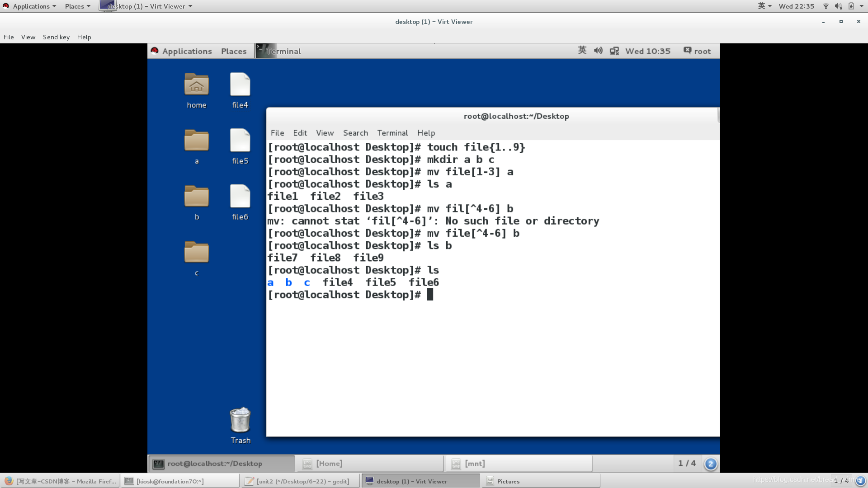Switch to unit2 gedit taskbar window
The width and height of the screenshot is (868, 488).
[x=301, y=481]
